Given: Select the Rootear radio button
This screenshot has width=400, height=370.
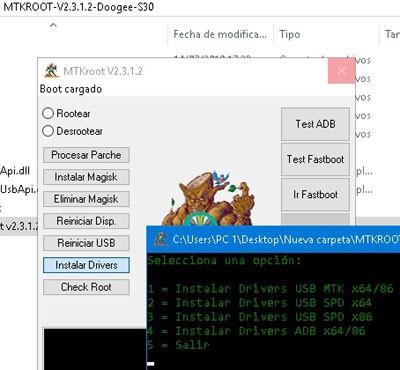Looking at the screenshot, I should pos(48,113).
